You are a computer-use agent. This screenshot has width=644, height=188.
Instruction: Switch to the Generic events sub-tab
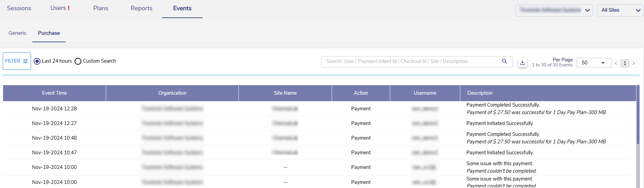tap(17, 33)
